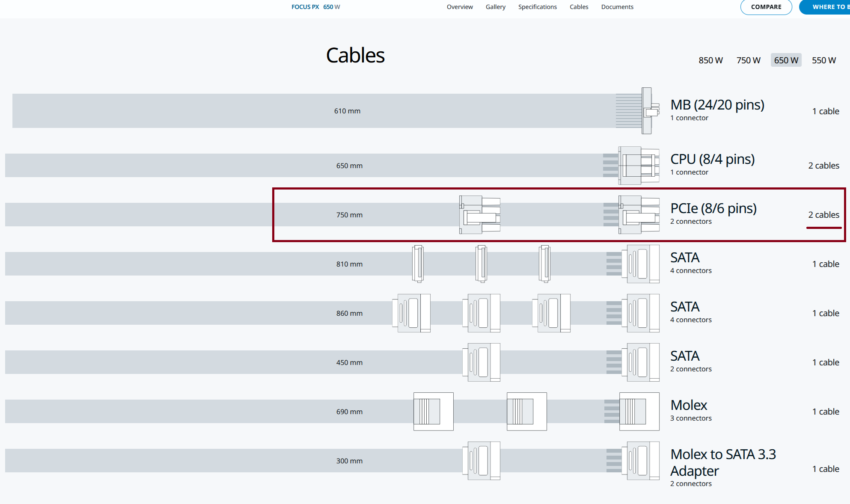Switch to the 550 W cable configuration
Viewport: 850px width, 504px height.
click(x=823, y=60)
